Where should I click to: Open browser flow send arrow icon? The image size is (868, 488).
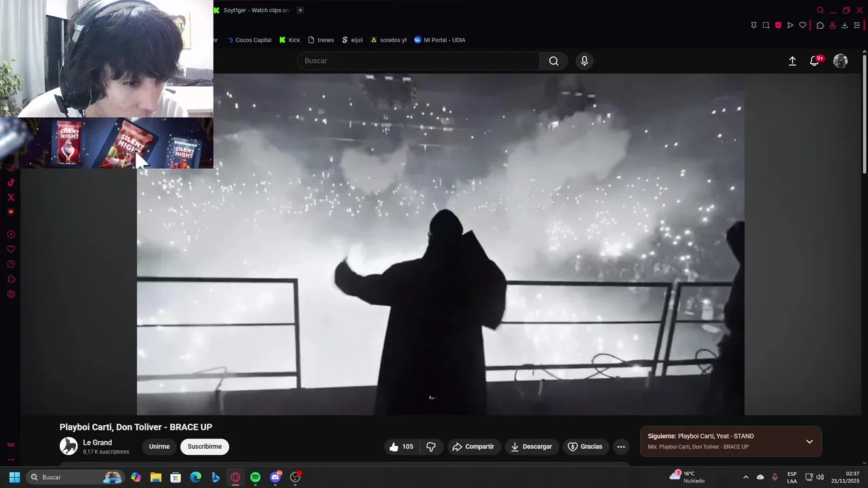pyautogui.click(x=790, y=25)
